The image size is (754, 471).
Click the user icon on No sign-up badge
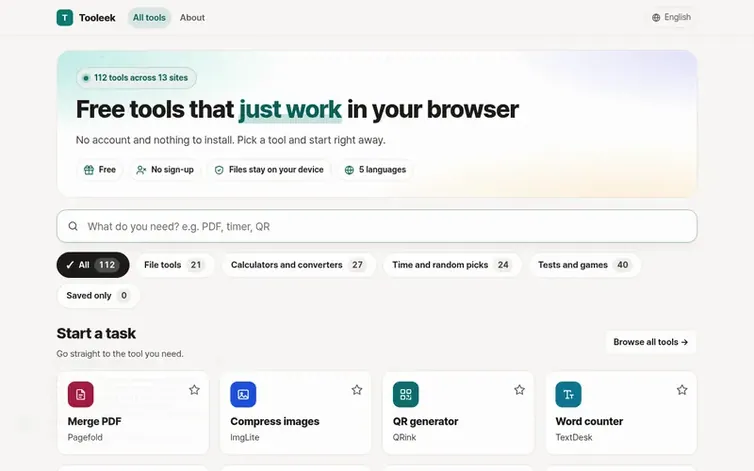coord(141,170)
